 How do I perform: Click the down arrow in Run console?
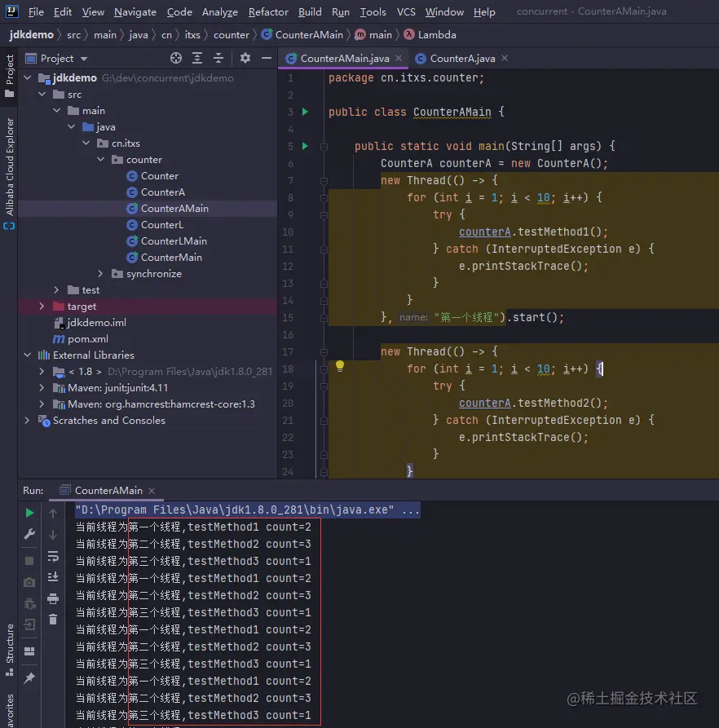tap(53, 535)
